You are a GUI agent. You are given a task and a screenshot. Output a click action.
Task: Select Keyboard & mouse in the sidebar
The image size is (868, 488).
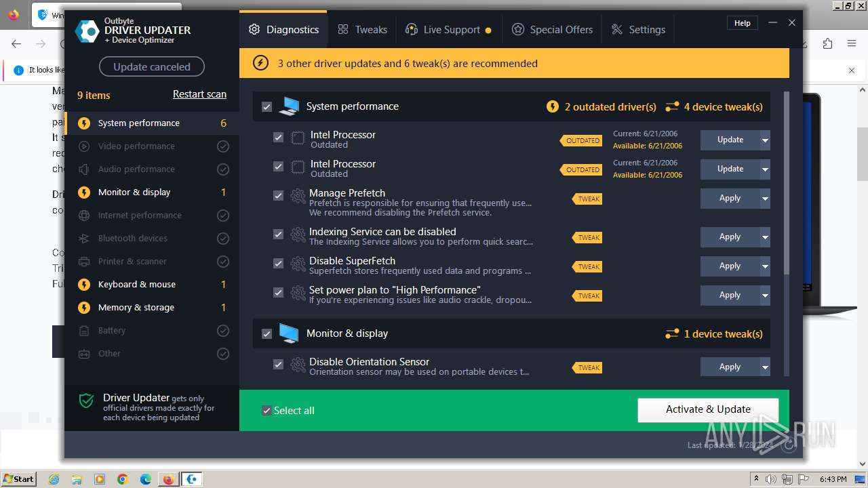(x=152, y=285)
